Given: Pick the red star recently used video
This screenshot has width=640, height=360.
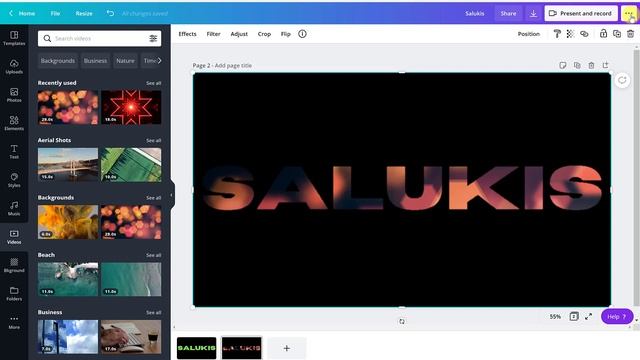Looking at the screenshot, I should (131, 107).
